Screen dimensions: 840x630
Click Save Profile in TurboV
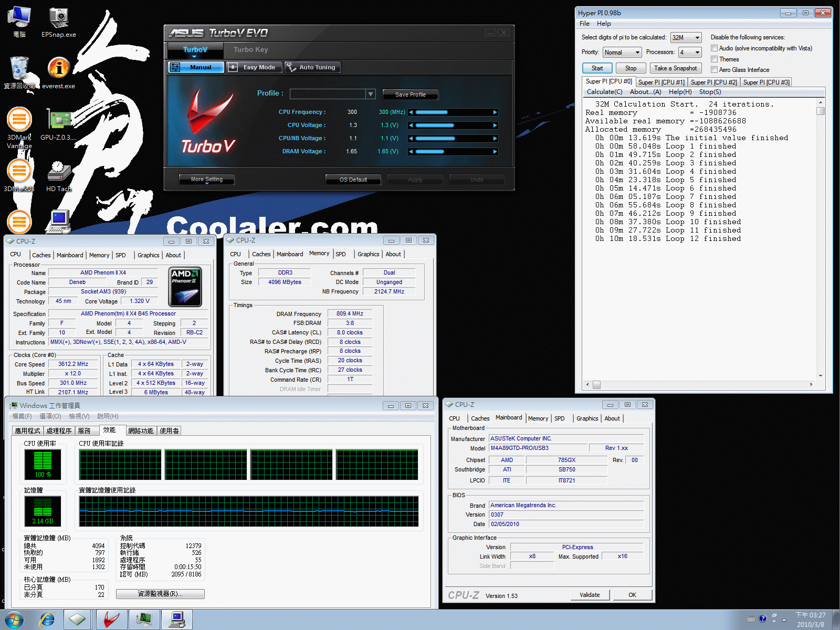(410, 94)
